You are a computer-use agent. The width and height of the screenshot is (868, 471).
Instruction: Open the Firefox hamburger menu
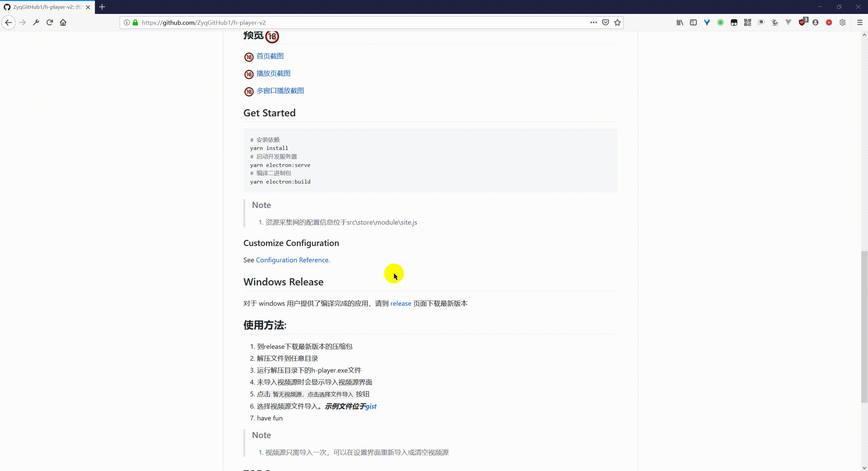860,22
